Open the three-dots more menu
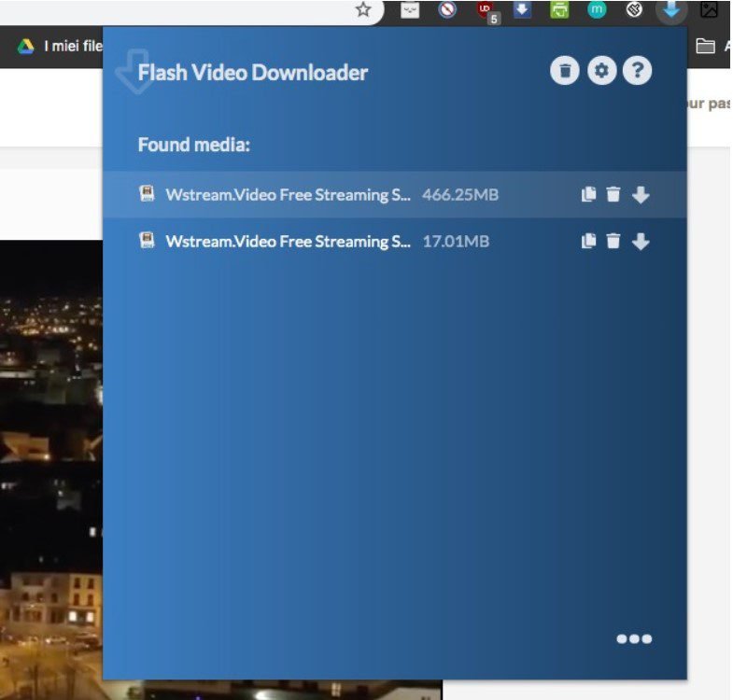 [x=634, y=638]
